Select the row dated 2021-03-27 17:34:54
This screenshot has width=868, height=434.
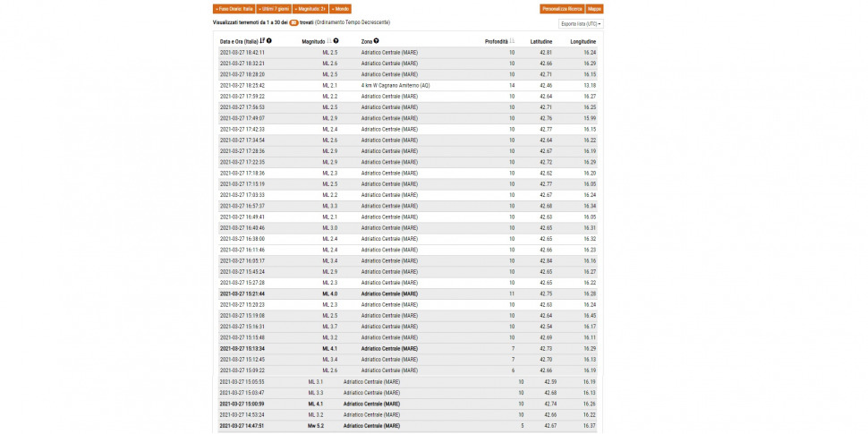(407, 140)
